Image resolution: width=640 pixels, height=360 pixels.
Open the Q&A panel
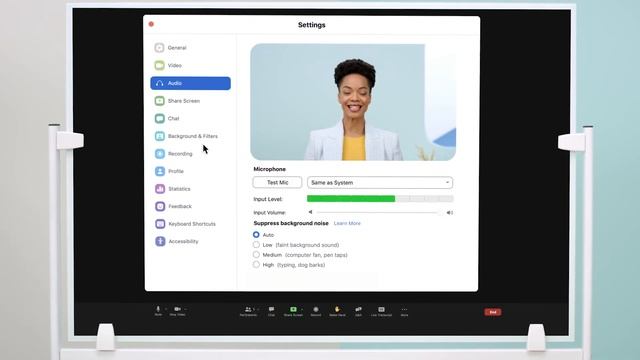click(358, 311)
